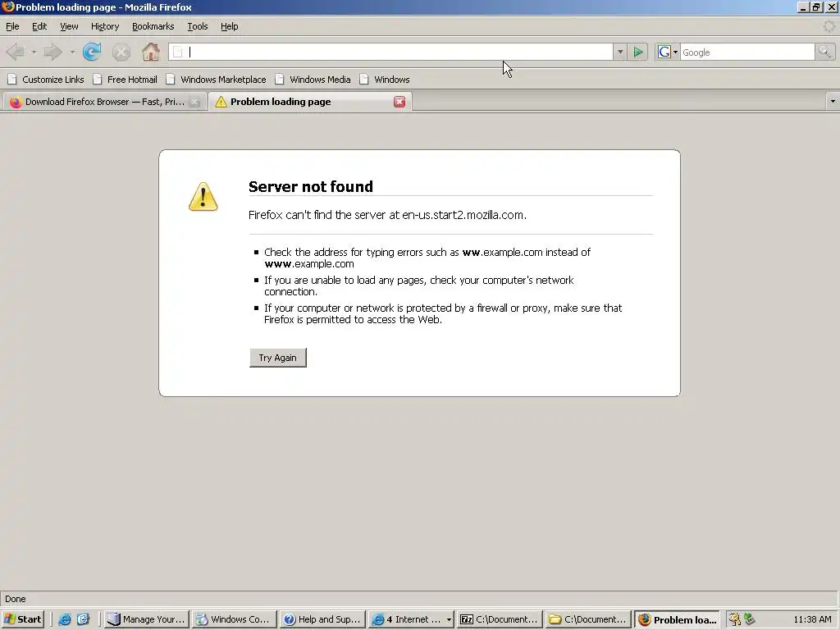Switch to Download Firefox Browser tab
Viewport: 840px width, 630px height.
coord(104,102)
